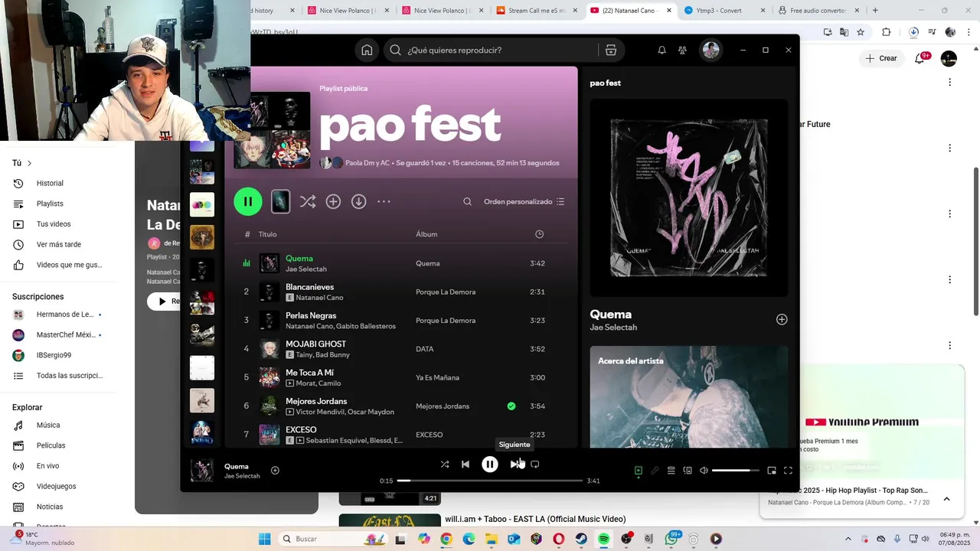Add pao fest playlist to library
The height and width of the screenshot is (551, 980).
click(x=333, y=202)
